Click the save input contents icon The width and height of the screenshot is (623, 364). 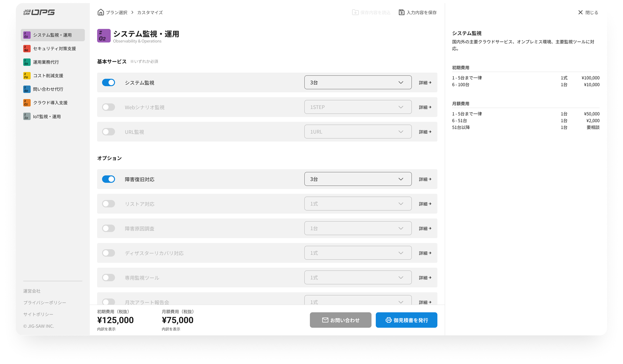[401, 12]
